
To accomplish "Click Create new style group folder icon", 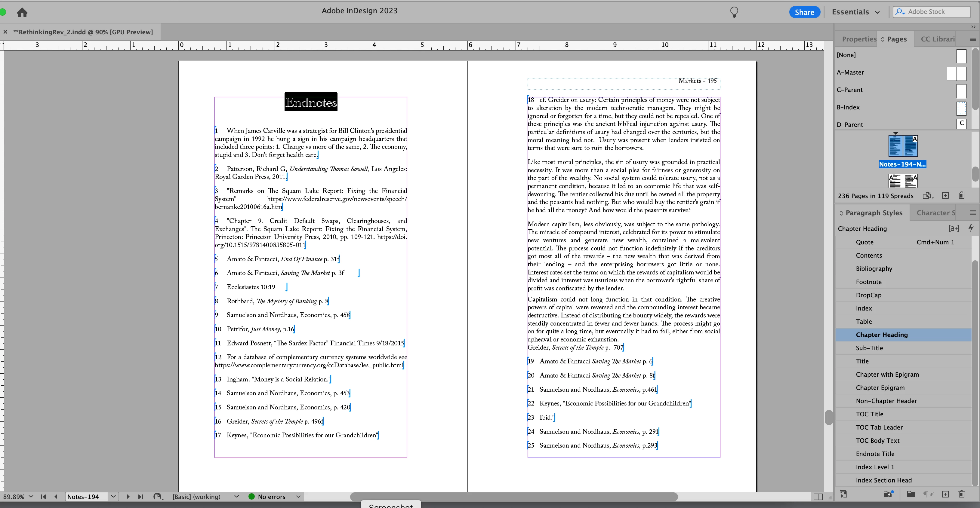I will click(911, 494).
